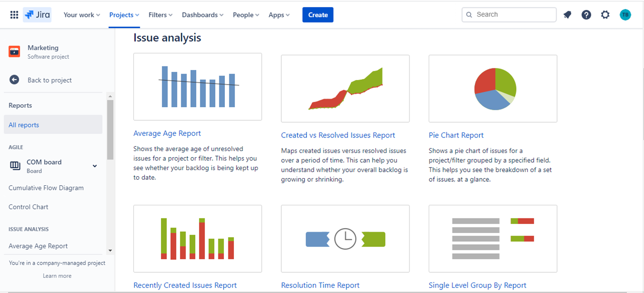Click the Create button
This screenshot has width=644, height=293.
click(317, 15)
